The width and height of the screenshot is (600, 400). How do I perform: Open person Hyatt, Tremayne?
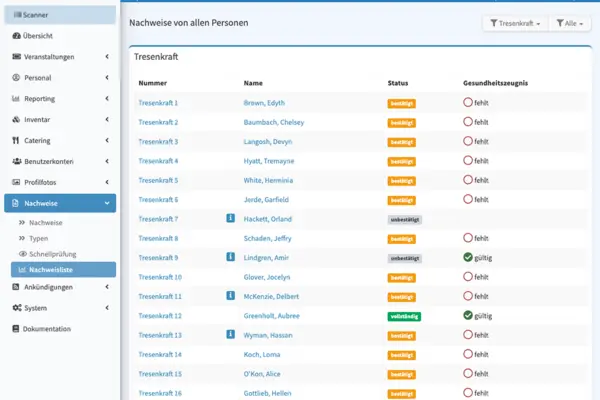[269, 161]
